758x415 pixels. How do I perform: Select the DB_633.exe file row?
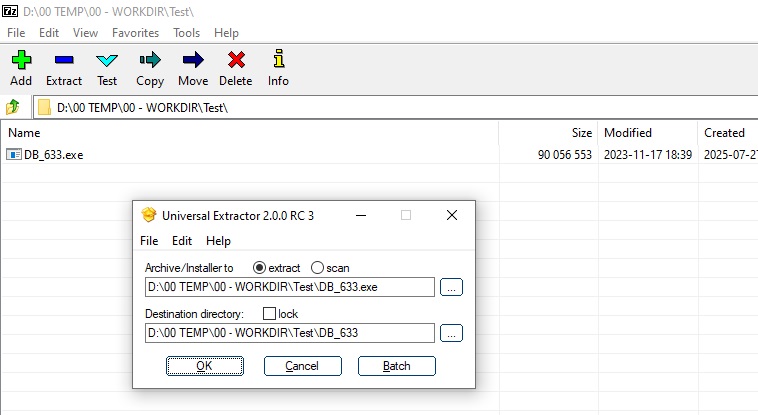point(379,155)
